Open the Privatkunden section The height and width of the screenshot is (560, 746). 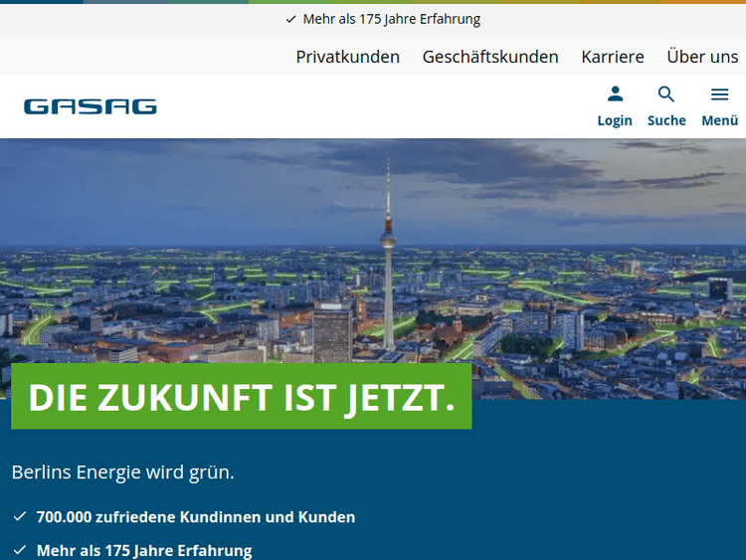(x=347, y=57)
